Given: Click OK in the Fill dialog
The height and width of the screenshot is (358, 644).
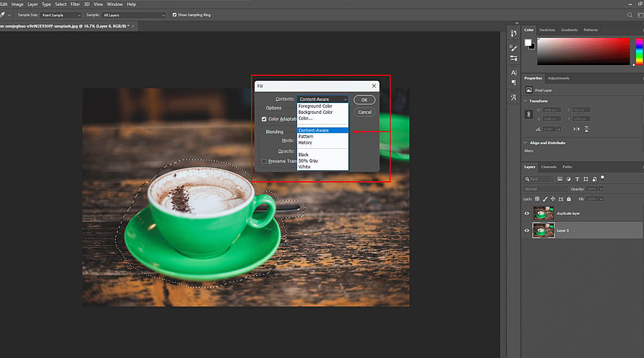Looking at the screenshot, I should [364, 100].
